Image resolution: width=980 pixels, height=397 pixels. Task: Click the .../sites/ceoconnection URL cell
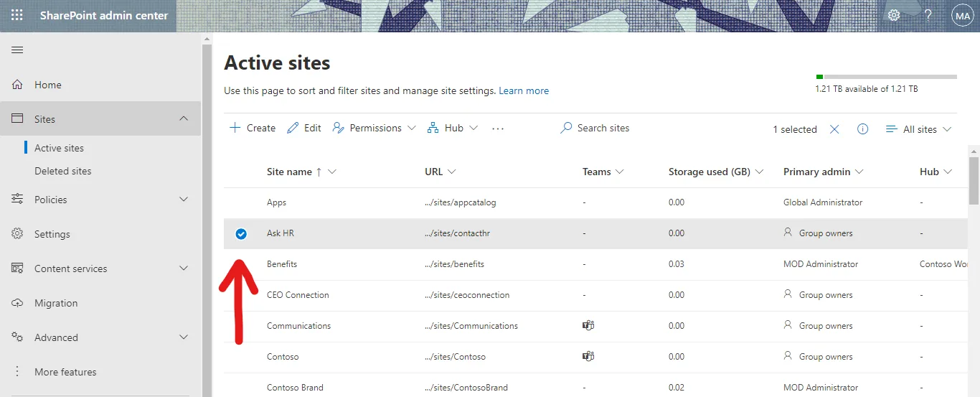(x=467, y=295)
